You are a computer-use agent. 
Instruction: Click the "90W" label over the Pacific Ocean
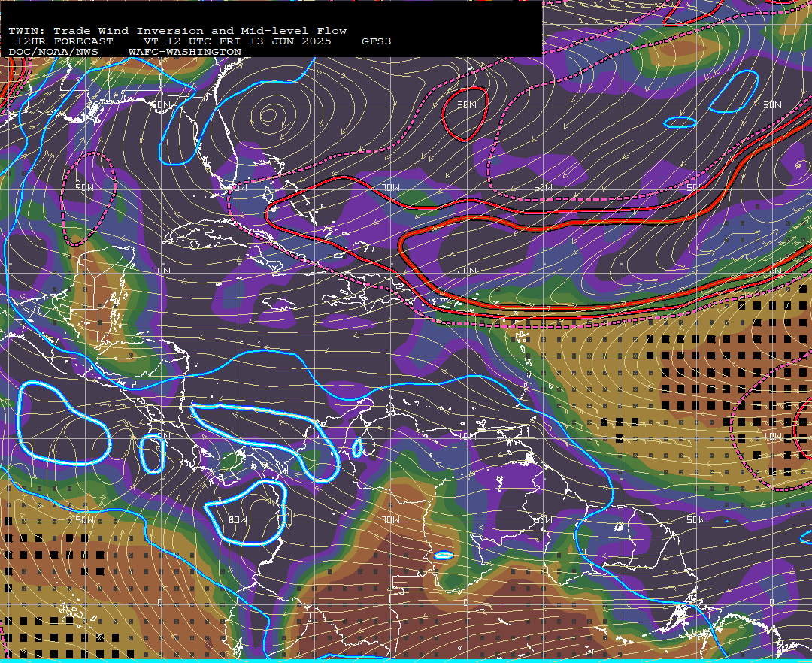pos(85,519)
